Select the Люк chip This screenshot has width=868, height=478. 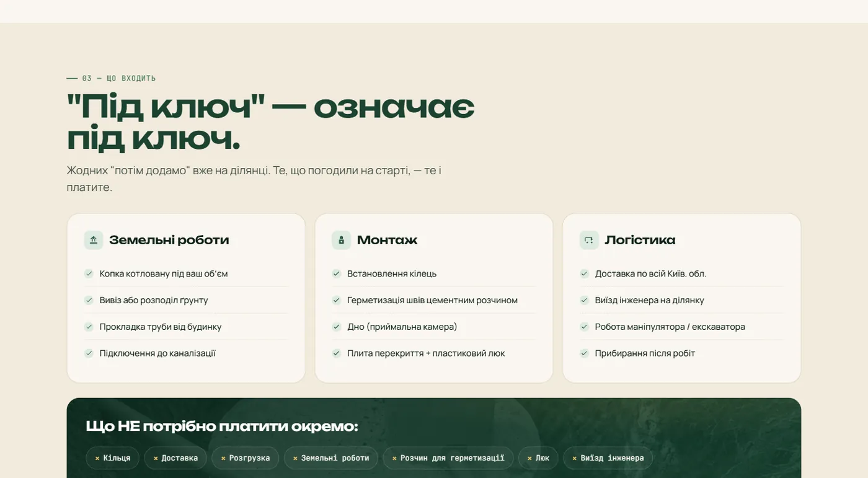538,458
